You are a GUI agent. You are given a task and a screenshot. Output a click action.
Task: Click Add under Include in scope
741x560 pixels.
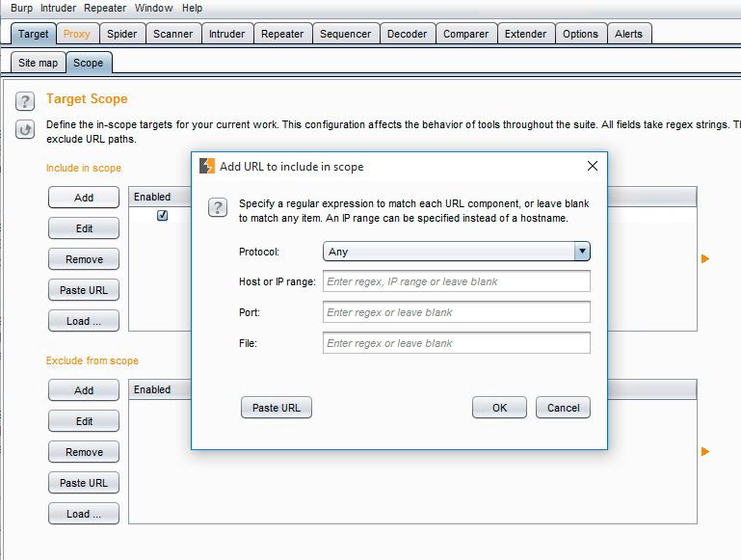[84, 198]
